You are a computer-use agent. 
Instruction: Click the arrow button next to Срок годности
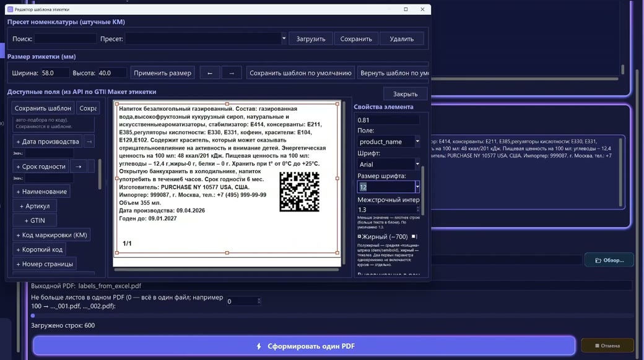coord(79,166)
